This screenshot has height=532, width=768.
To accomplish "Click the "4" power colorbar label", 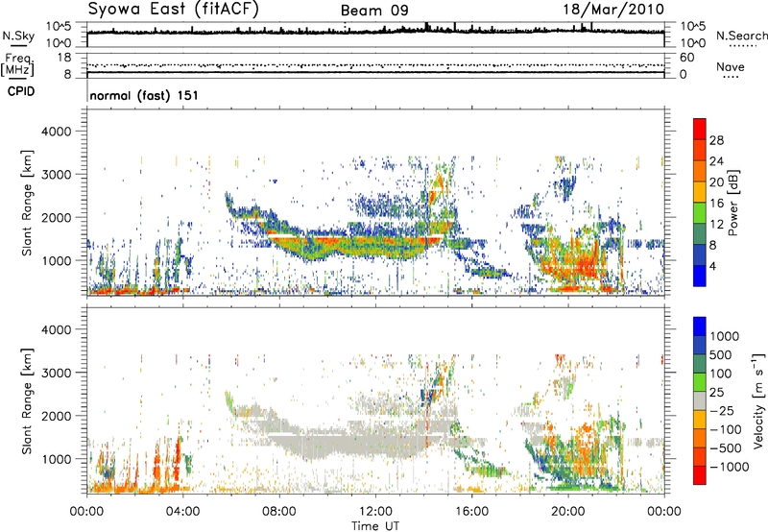I will pos(712,267).
